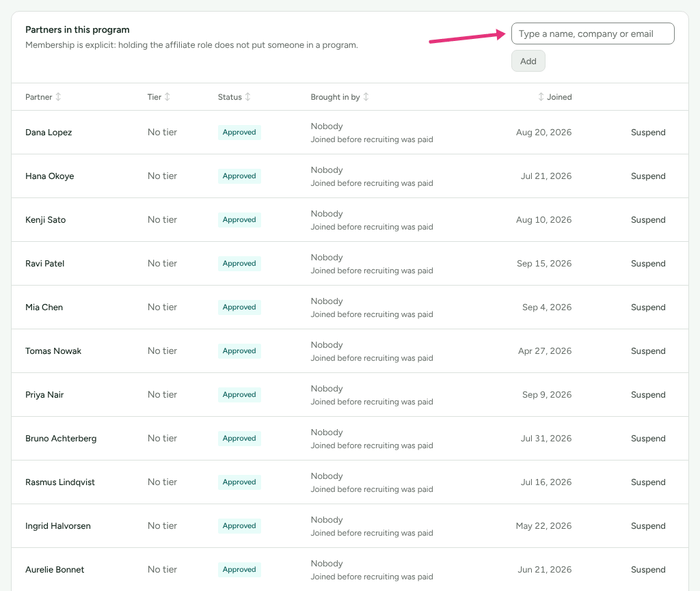Suspend Ravi Patel from the program
The width and height of the screenshot is (700, 591).
648,264
